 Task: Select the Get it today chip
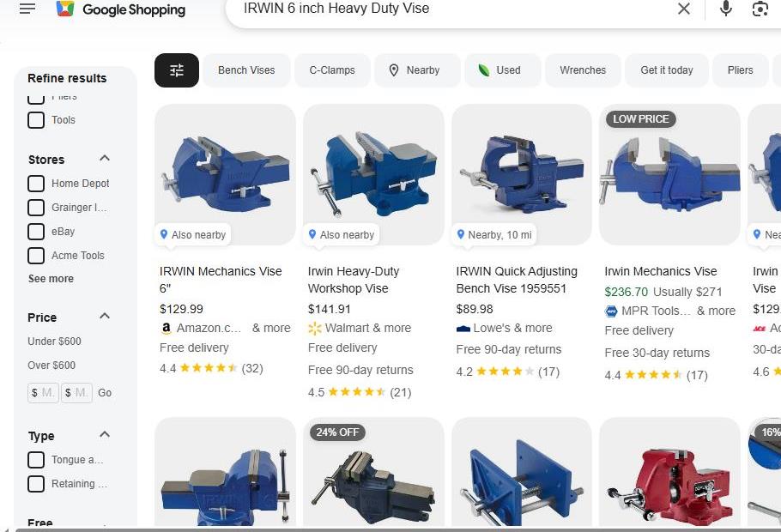click(667, 70)
